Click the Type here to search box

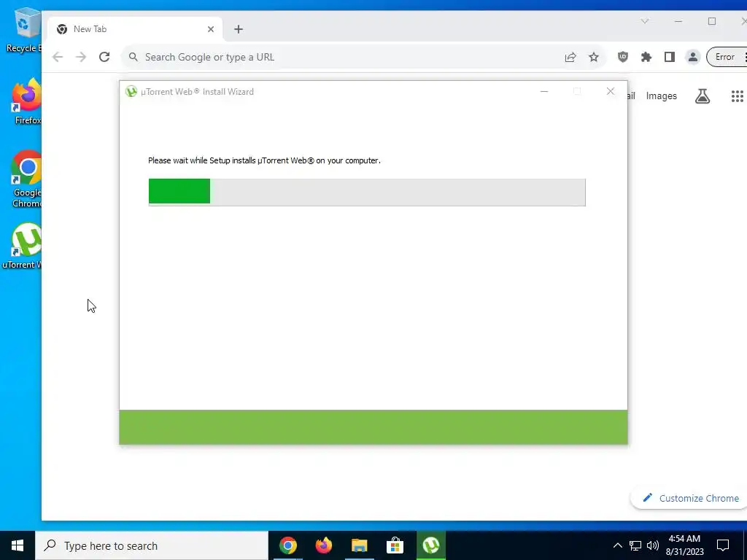(x=152, y=545)
